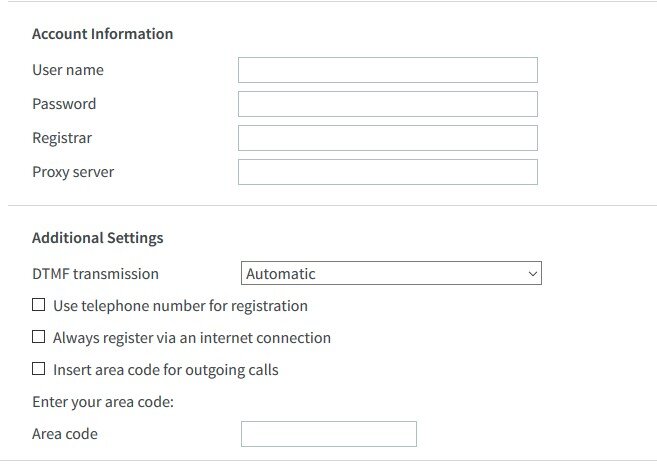
Task: Click the User name input field
Action: [388, 70]
